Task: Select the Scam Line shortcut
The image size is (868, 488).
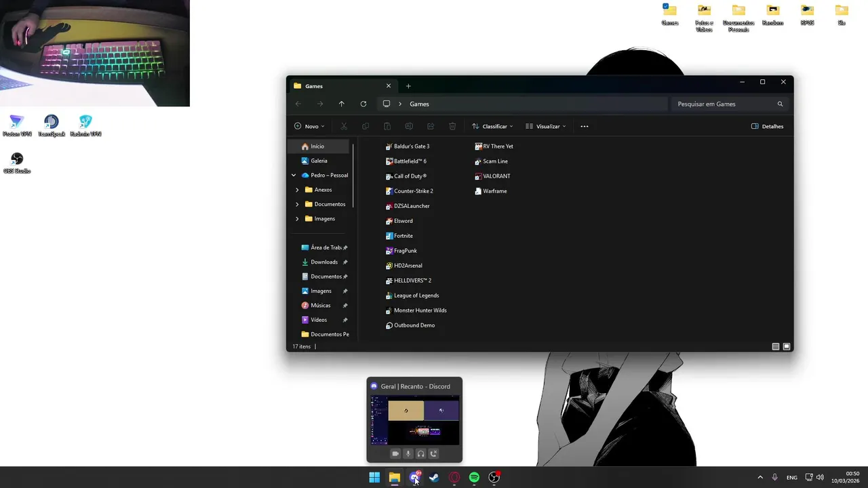Action: pyautogui.click(x=491, y=161)
